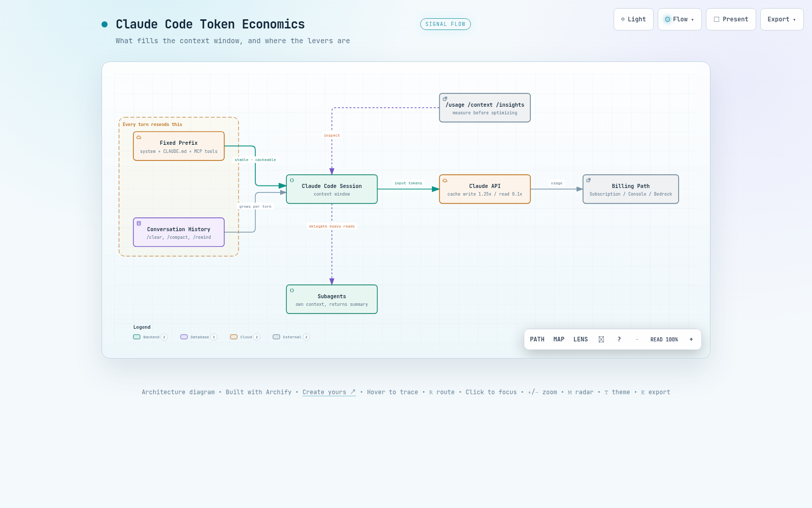The image size is (812, 508).
Task: Switch to PATH mode in bottom toolbar
Action: [537, 339]
